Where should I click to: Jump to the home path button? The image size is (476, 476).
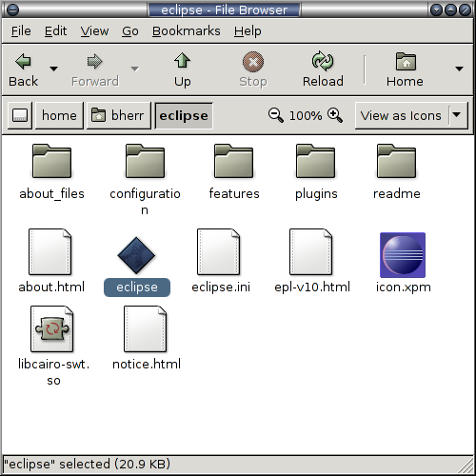click(x=59, y=115)
